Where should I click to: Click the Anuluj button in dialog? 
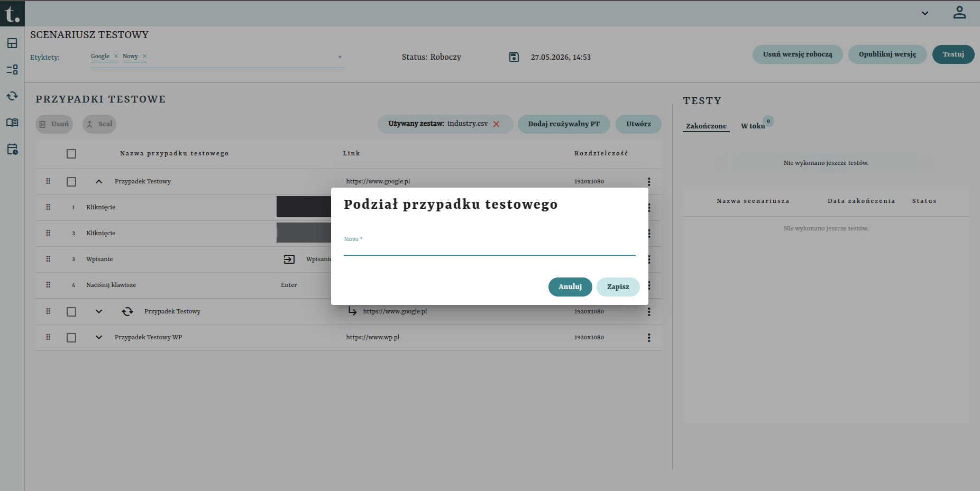[x=570, y=287]
